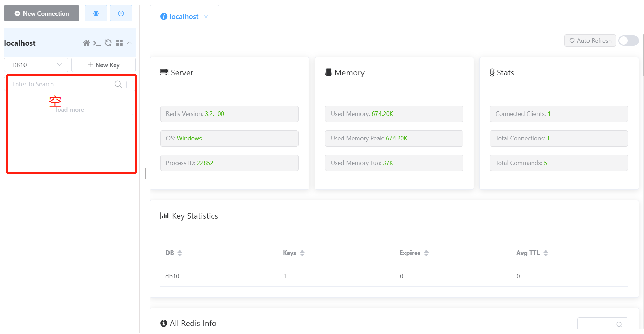Open the DB10 database dropdown
Screen dimensions: 644x334
36,65
